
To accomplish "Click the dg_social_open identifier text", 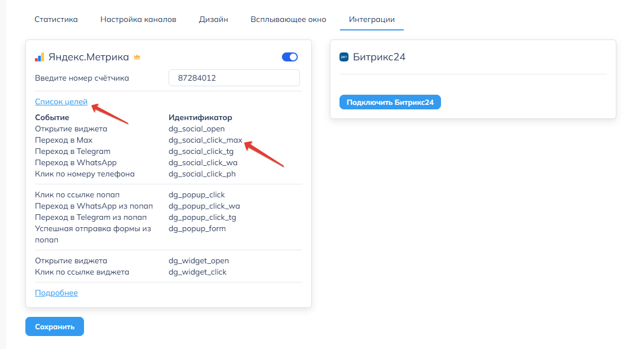I will click(197, 129).
